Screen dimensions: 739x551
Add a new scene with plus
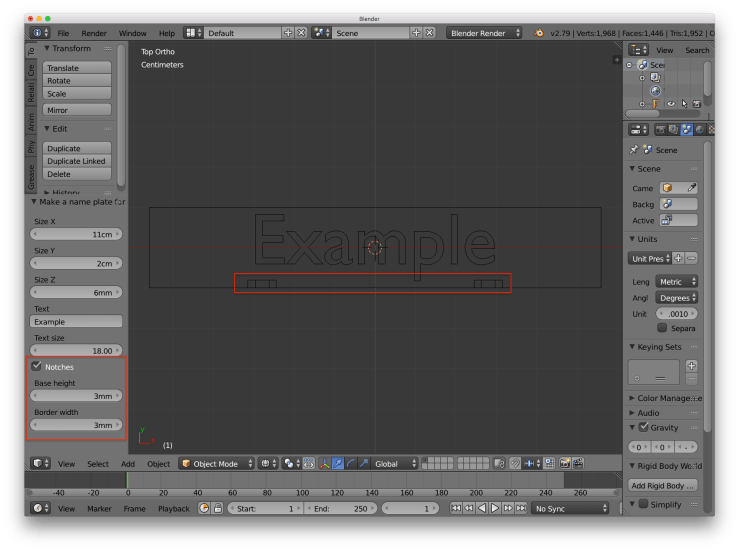coord(416,33)
